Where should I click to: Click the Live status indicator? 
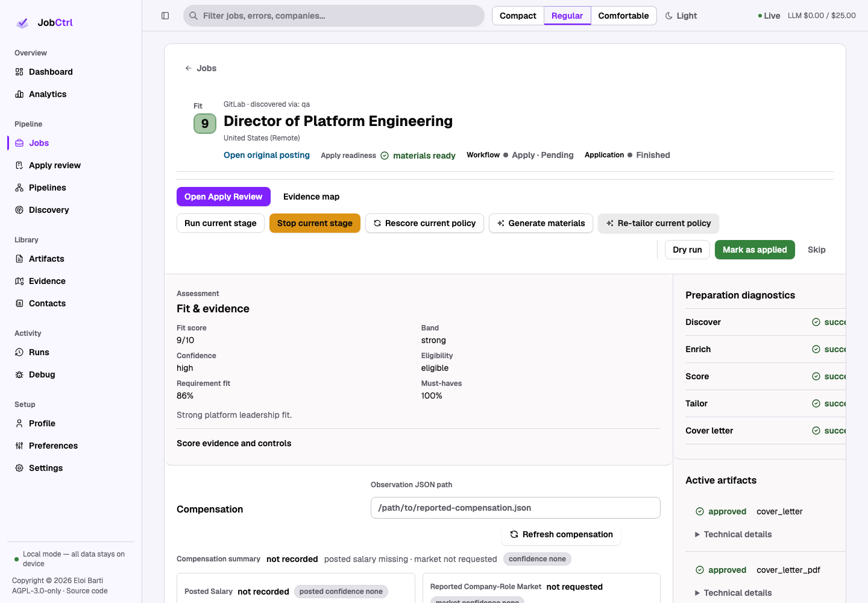[x=769, y=16]
